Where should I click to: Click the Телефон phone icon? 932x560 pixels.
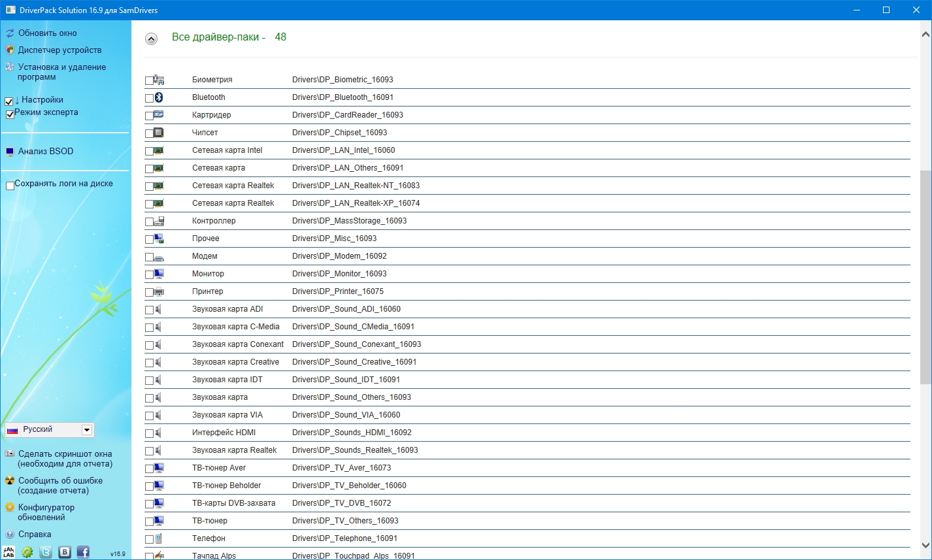coord(158,538)
